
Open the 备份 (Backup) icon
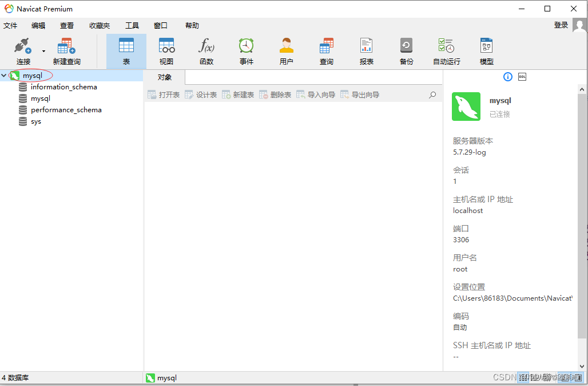pos(407,51)
